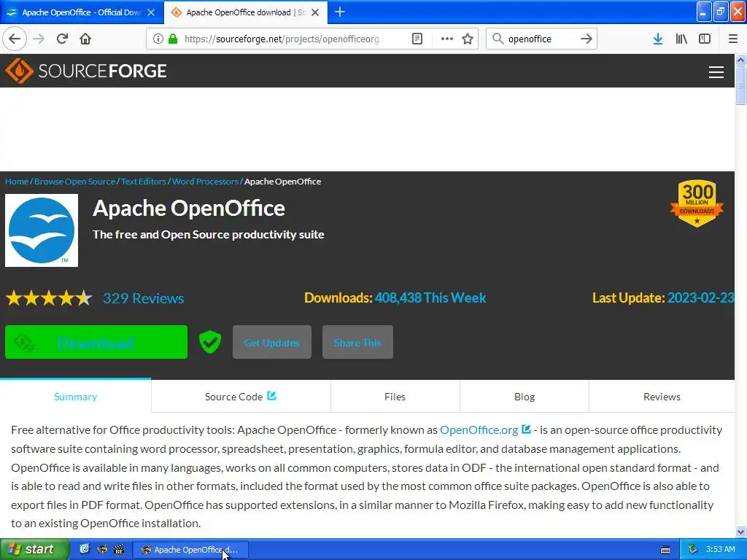Screen dimensions: 747x560
Task: Open the Library bookmarks and history
Action: tap(681, 39)
